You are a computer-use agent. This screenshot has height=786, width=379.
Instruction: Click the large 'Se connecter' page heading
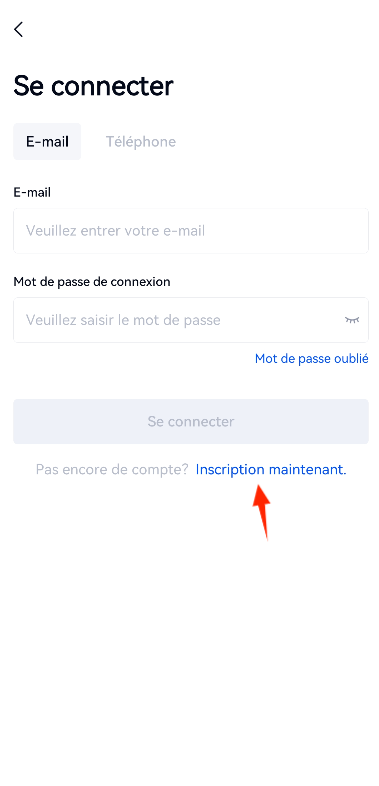click(x=93, y=86)
